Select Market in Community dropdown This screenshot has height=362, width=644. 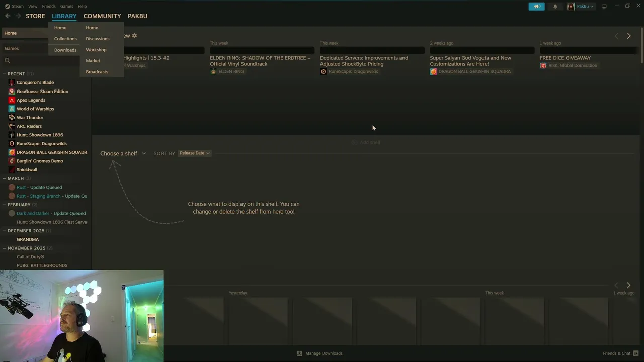93,61
